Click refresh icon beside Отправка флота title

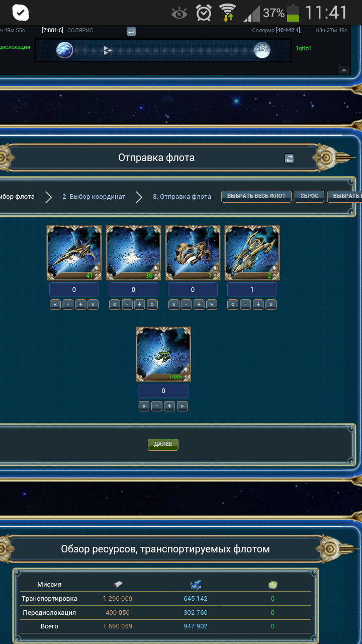click(289, 158)
